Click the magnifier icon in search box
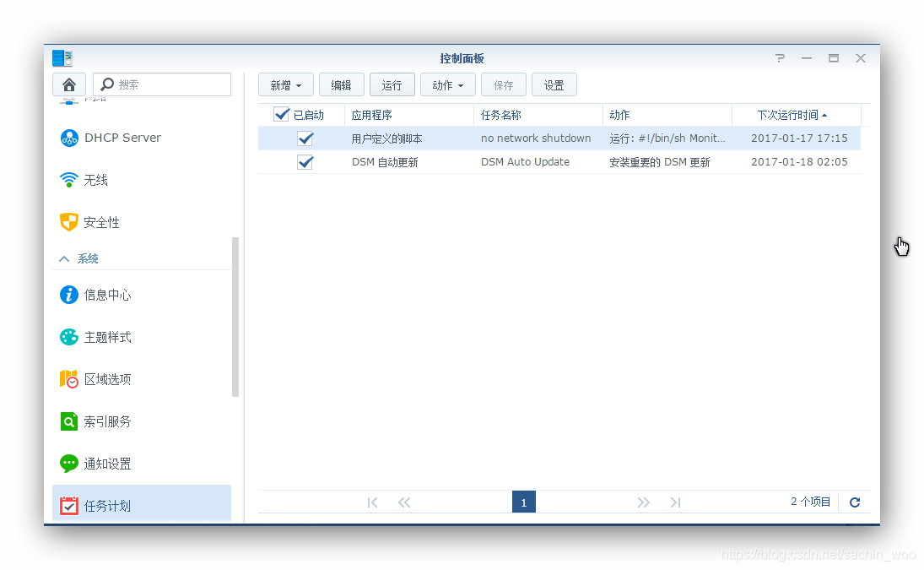The height and width of the screenshot is (570, 924). point(106,84)
